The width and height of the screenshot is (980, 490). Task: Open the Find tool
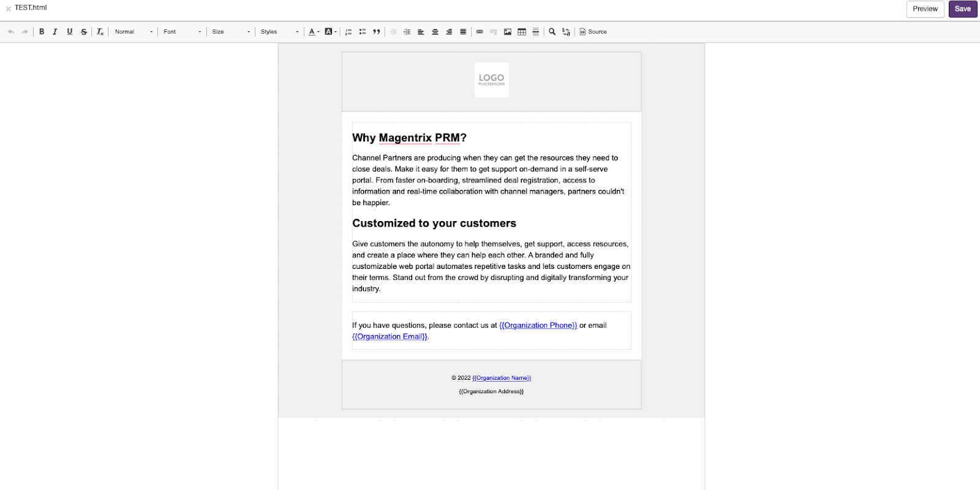(552, 32)
